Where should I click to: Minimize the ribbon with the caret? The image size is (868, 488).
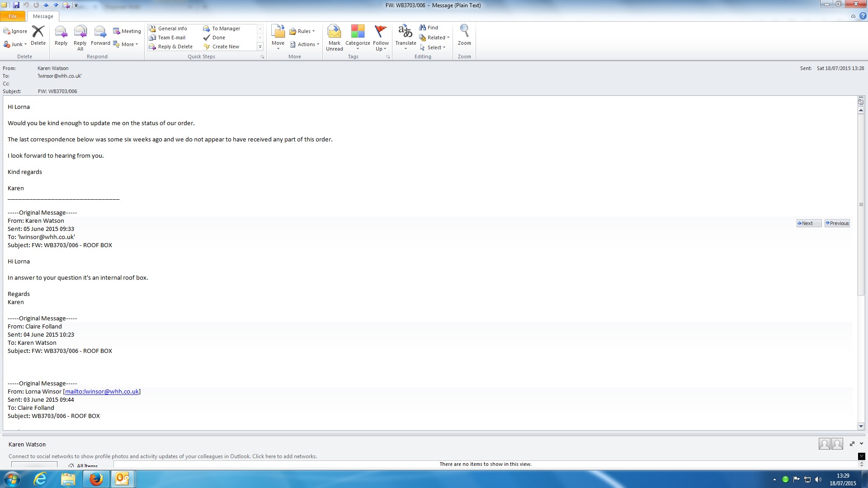click(x=853, y=16)
